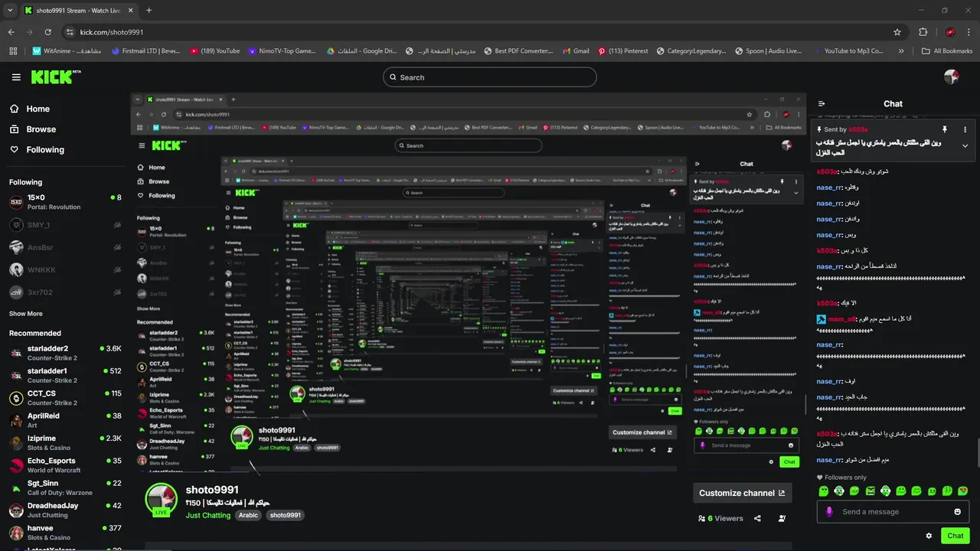Viewport: 980px width, 551px height.
Task: Open the Best PDF Converter bookmark
Action: [x=518, y=51]
